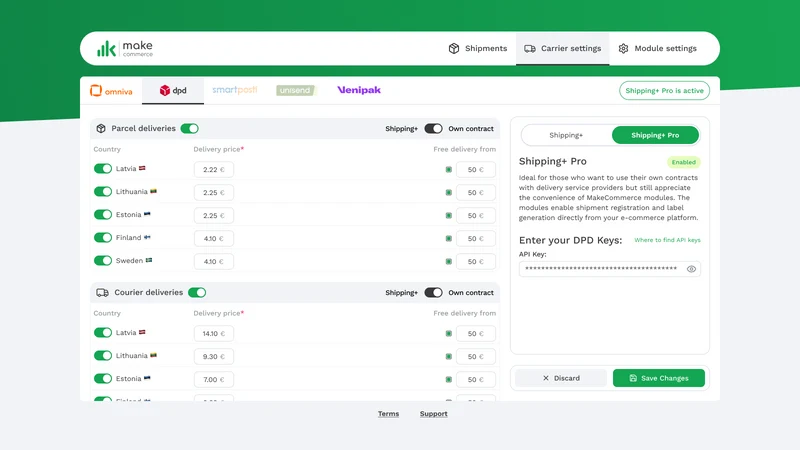Click the Courier deliveries truck icon
This screenshot has width=800, height=450.
coord(102,292)
